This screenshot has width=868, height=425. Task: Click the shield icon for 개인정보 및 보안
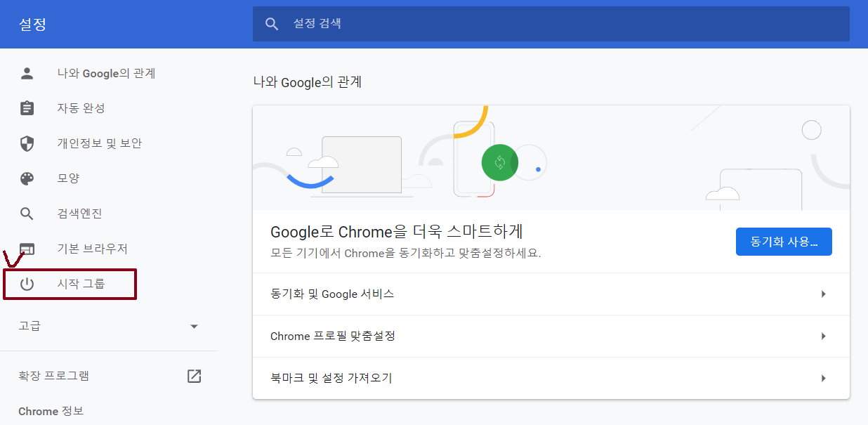27,143
